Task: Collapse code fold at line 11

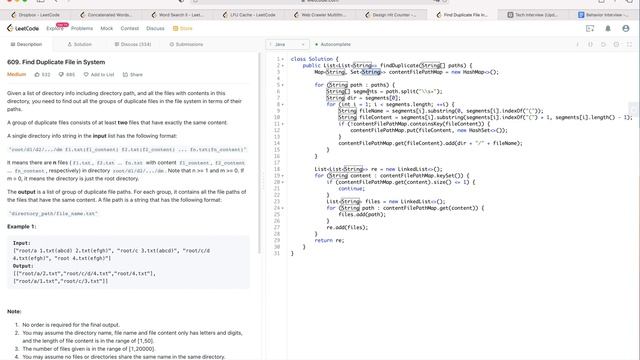Action: [283, 124]
